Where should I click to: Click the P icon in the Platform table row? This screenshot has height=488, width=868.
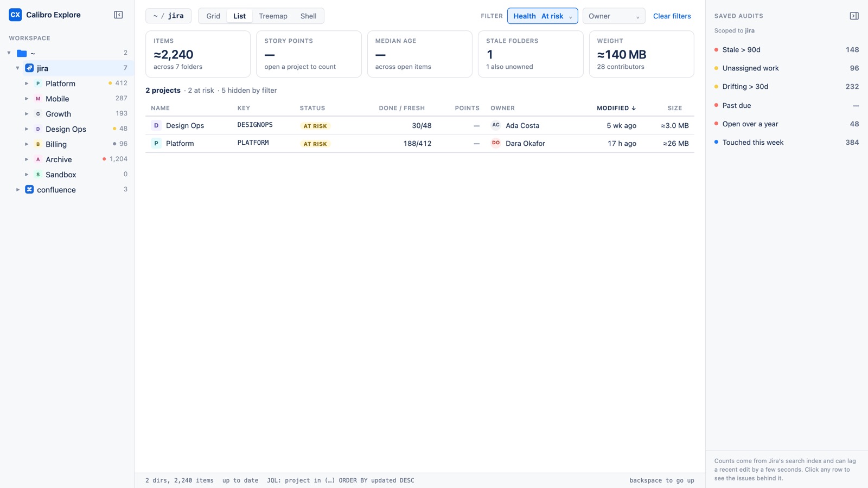tap(156, 143)
